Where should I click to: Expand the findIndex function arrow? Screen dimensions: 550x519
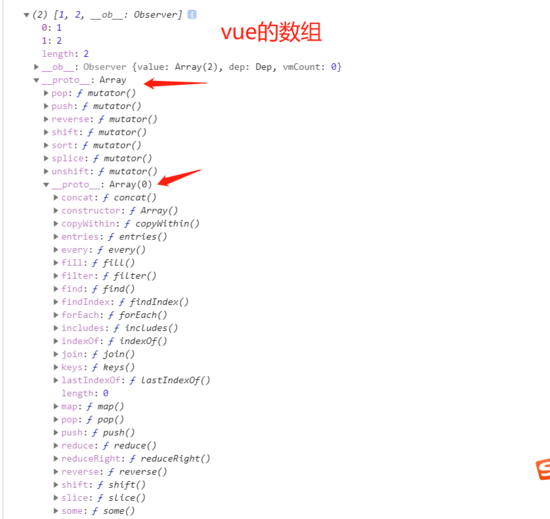point(56,302)
